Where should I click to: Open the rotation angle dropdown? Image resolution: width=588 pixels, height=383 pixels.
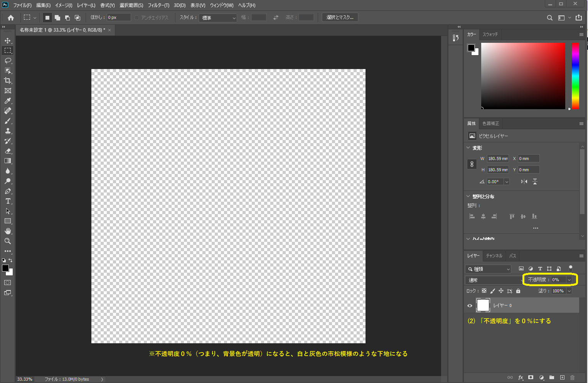click(x=507, y=182)
